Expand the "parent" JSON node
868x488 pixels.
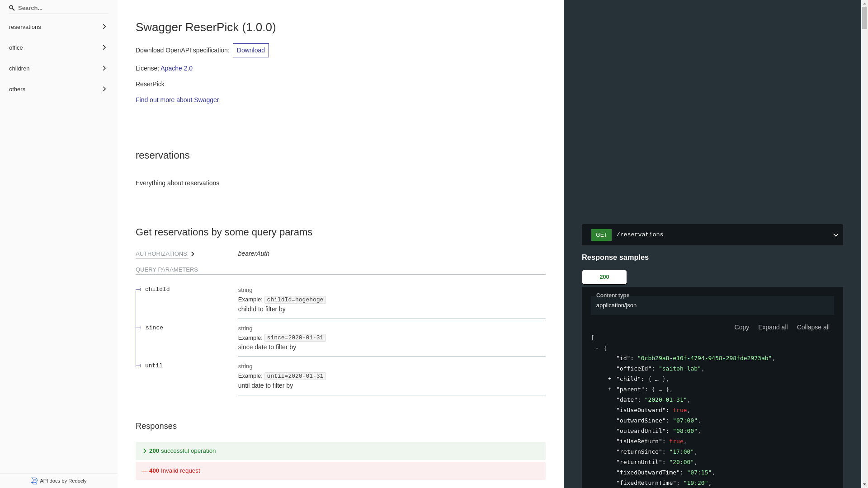pos(610,389)
